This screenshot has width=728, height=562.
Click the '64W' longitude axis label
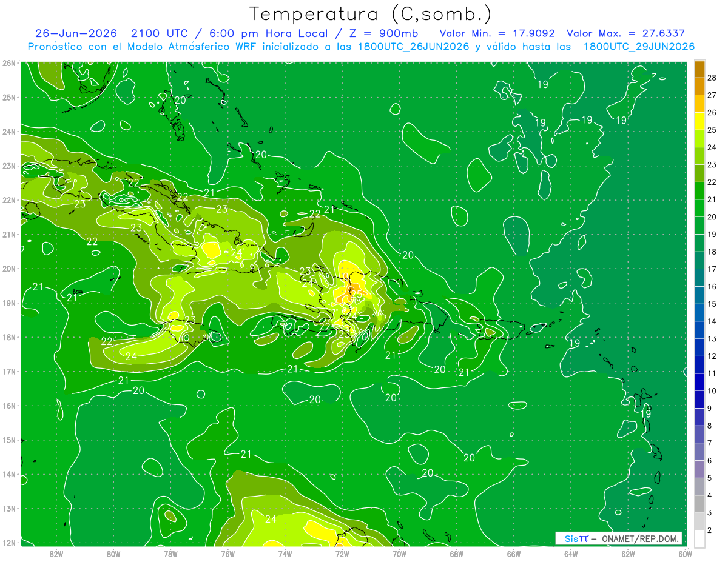[571, 554]
